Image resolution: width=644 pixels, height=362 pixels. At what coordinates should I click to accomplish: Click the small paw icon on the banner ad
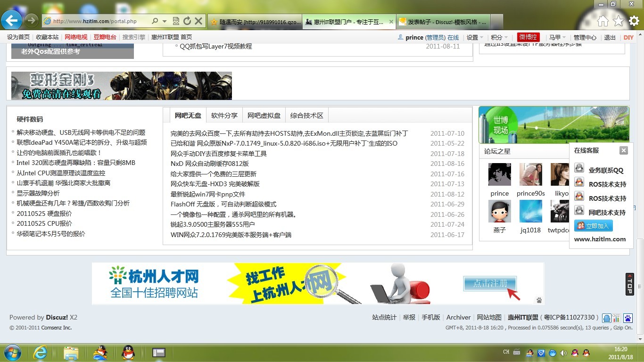coord(539,300)
